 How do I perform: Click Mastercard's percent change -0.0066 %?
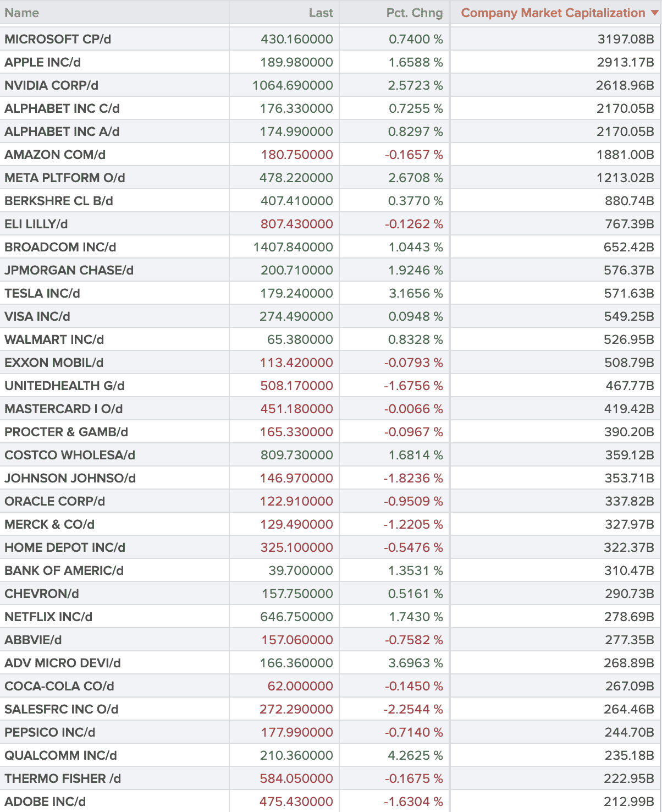coord(413,409)
